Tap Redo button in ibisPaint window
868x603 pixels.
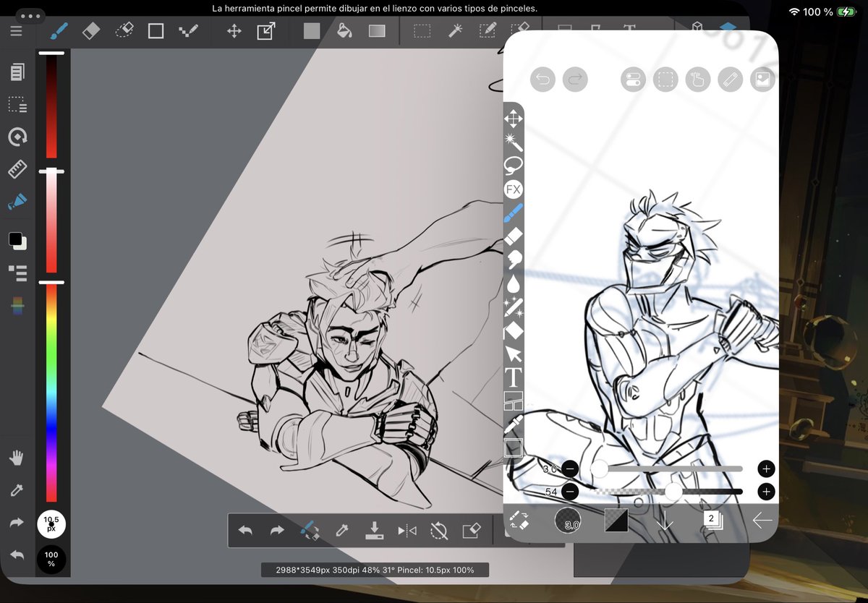[x=575, y=80]
